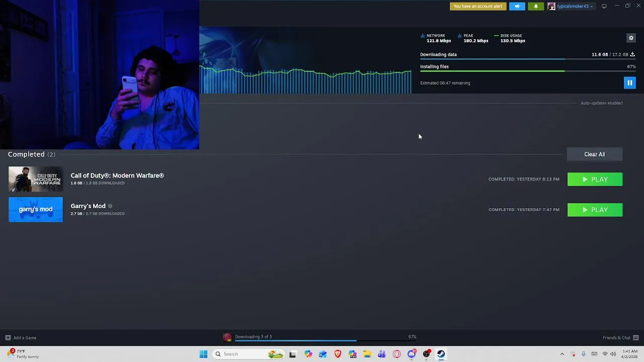644x362 pixels.
Task: Open Wi-Fi network tray icon
Action: (x=605, y=354)
